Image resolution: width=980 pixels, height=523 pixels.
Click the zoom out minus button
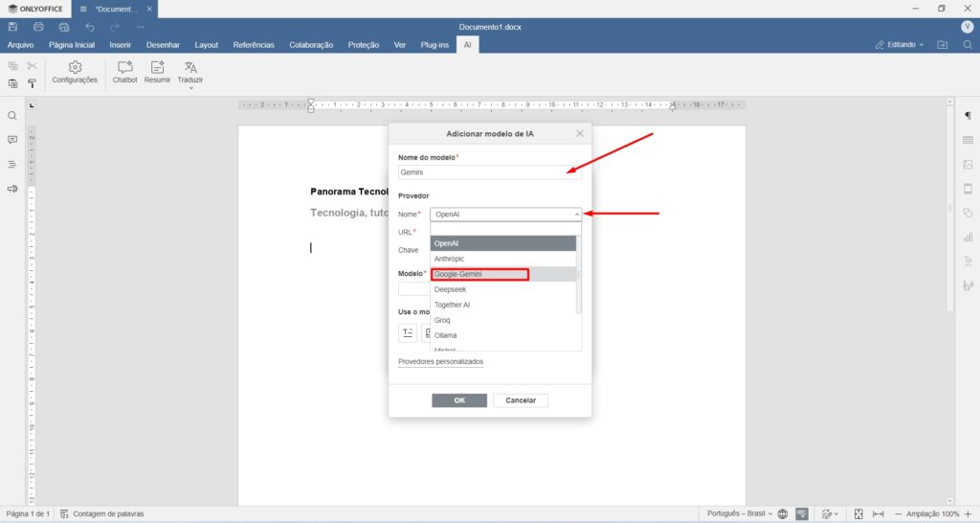coord(898,513)
